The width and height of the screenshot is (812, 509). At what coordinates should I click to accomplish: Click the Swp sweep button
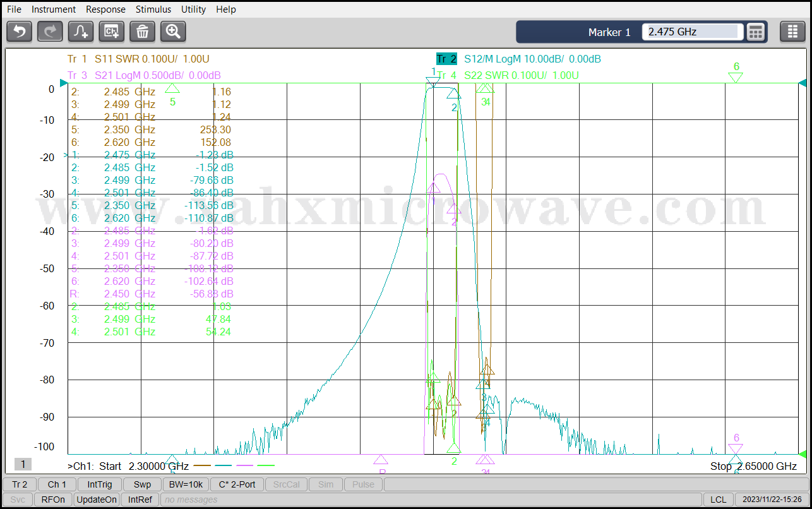coord(142,484)
